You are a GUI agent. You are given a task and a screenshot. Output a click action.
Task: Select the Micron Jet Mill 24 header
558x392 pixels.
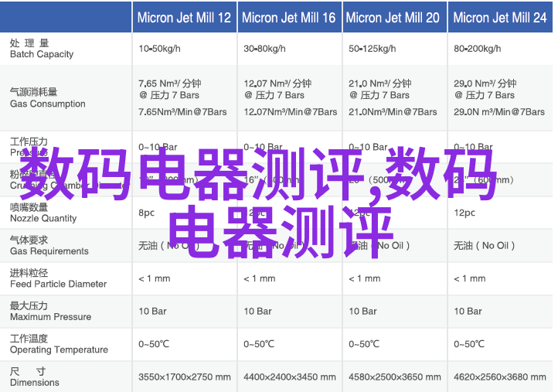[x=499, y=18]
